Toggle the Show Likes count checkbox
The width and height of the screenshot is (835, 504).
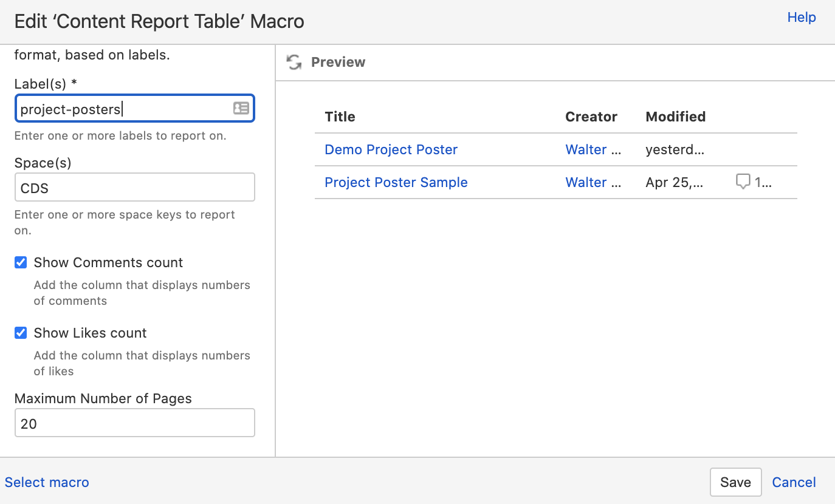[21, 333]
